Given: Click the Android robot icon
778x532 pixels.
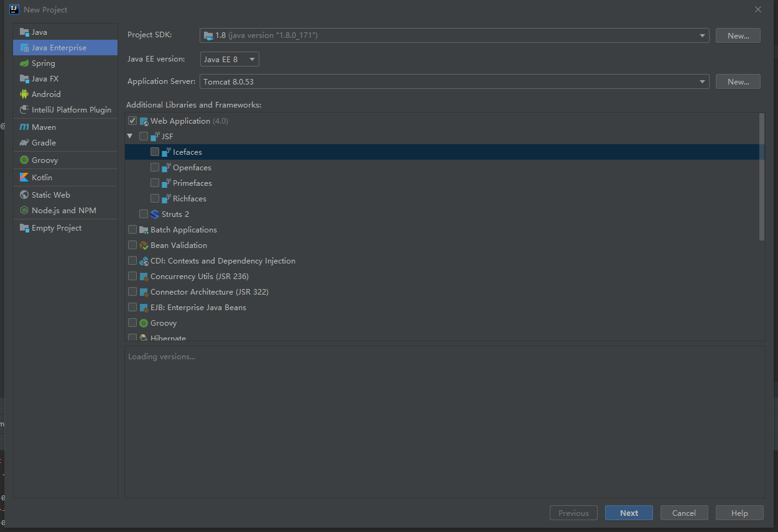Looking at the screenshot, I should tap(24, 94).
